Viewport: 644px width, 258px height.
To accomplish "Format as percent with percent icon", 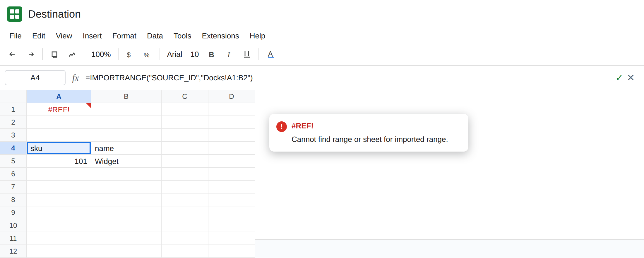I will point(147,55).
